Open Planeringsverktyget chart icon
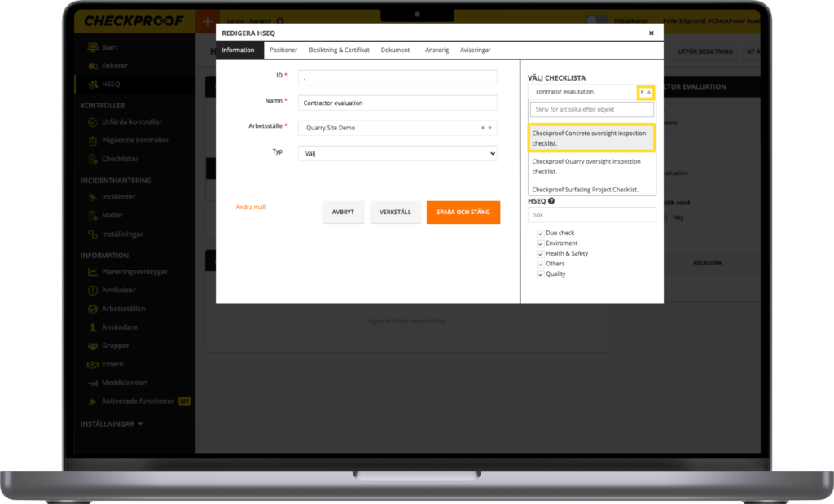Image resolution: width=834 pixels, height=504 pixels. click(93, 272)
